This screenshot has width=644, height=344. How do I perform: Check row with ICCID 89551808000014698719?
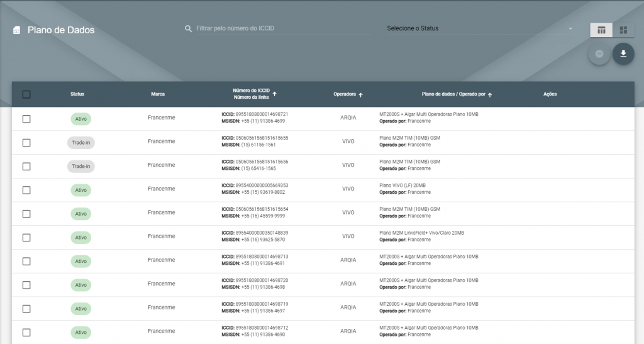coord(26,309)
